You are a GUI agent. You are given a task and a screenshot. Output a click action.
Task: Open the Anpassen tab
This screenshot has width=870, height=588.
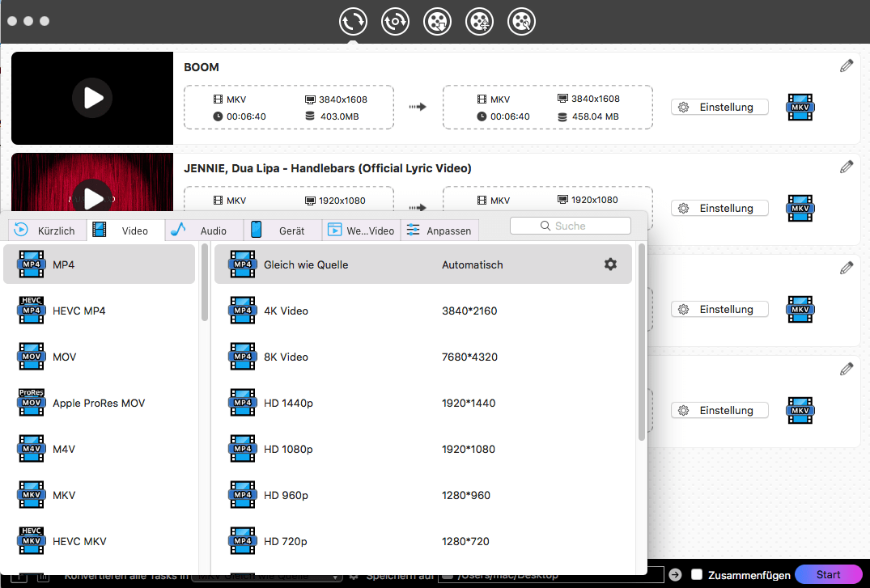pyautogui.click(x=439, y=231)
